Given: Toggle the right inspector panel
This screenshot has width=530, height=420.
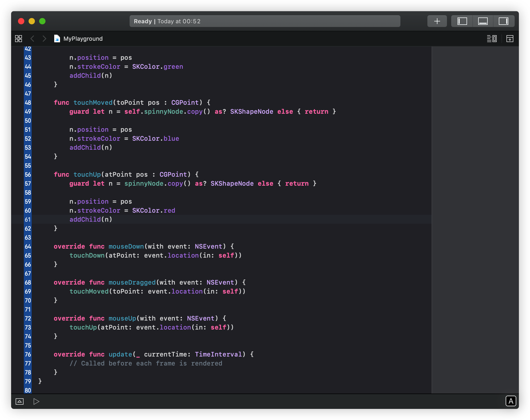Looking at the screenshot, I should click(x=503, y=21).
